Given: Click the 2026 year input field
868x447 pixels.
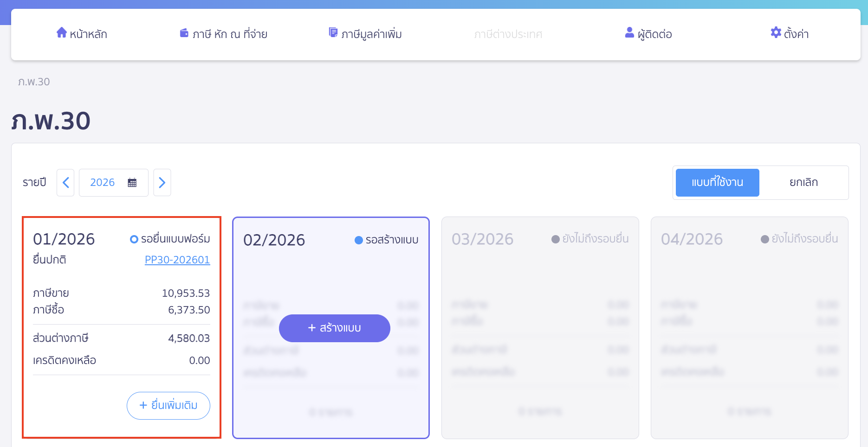Looking at the screenshot, I should coord(103,183).
